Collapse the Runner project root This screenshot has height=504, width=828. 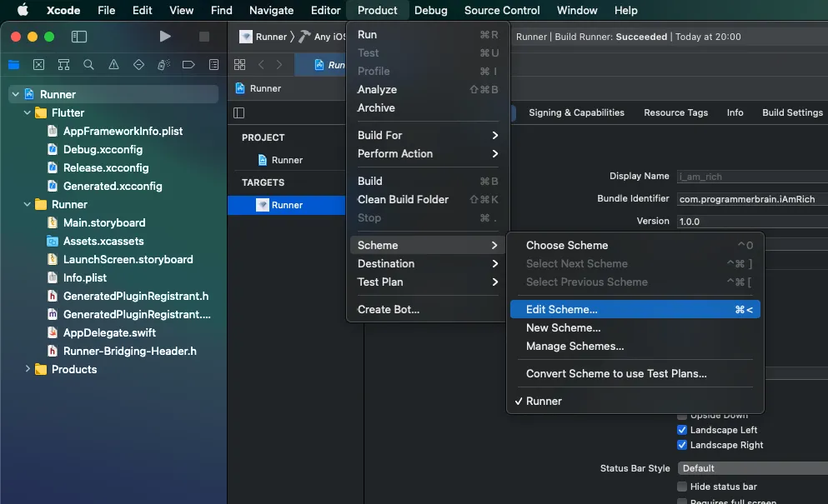pos(16,94)
